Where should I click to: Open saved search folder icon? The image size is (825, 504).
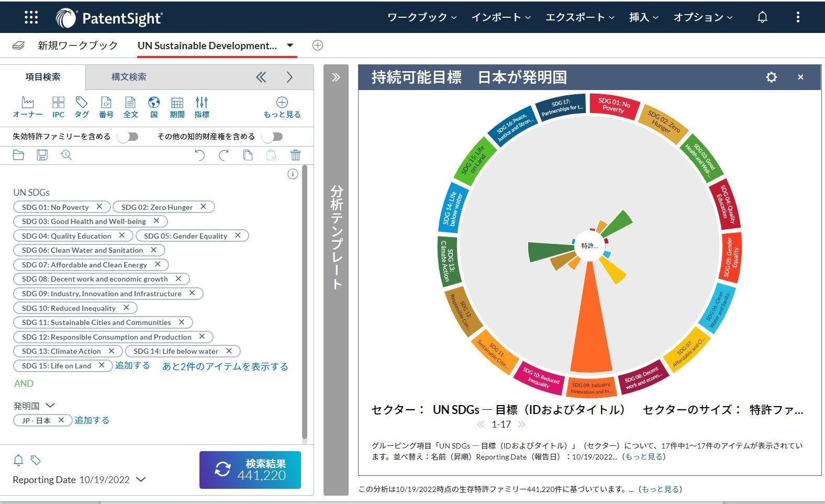18,155
